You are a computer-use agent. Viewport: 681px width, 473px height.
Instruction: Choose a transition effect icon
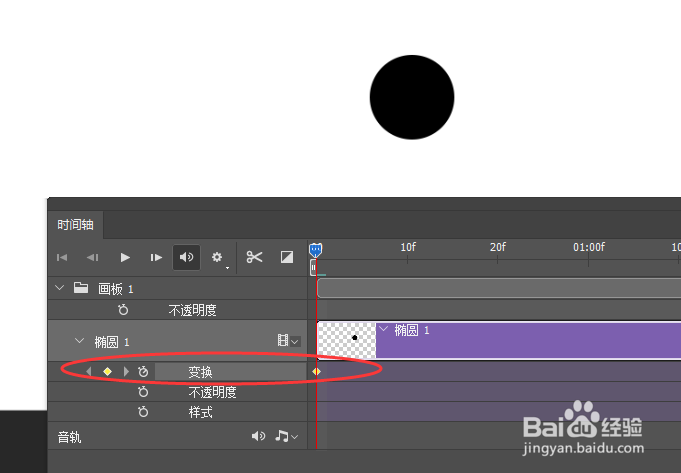[287, 257]
